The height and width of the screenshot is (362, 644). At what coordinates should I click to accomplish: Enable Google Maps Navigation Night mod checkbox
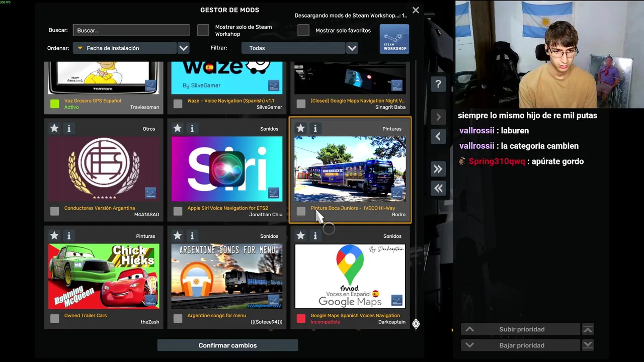[x=301, y=104]
